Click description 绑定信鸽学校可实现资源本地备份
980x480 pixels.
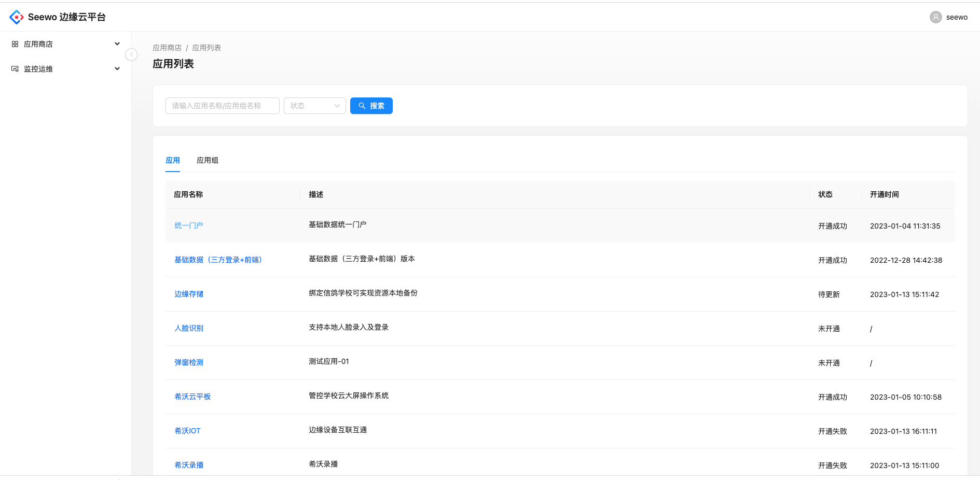point(363,293)
